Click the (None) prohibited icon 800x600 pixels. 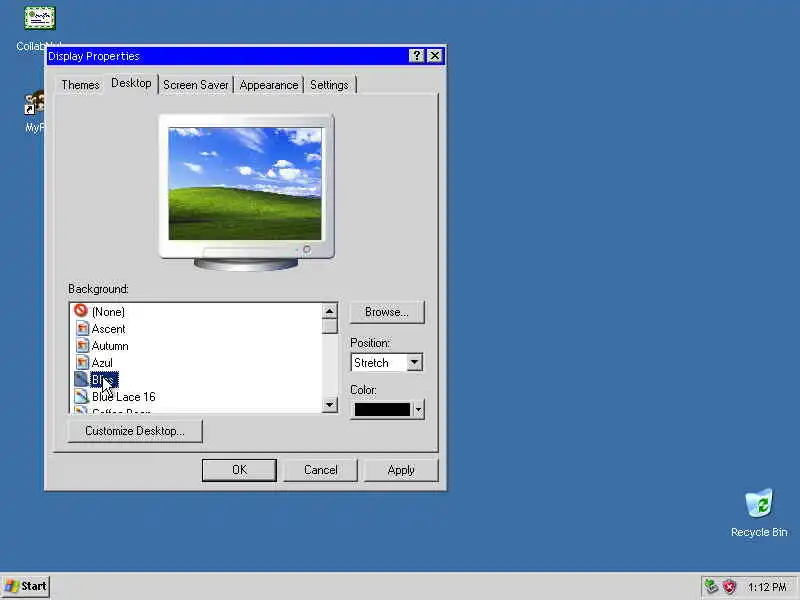81,310
